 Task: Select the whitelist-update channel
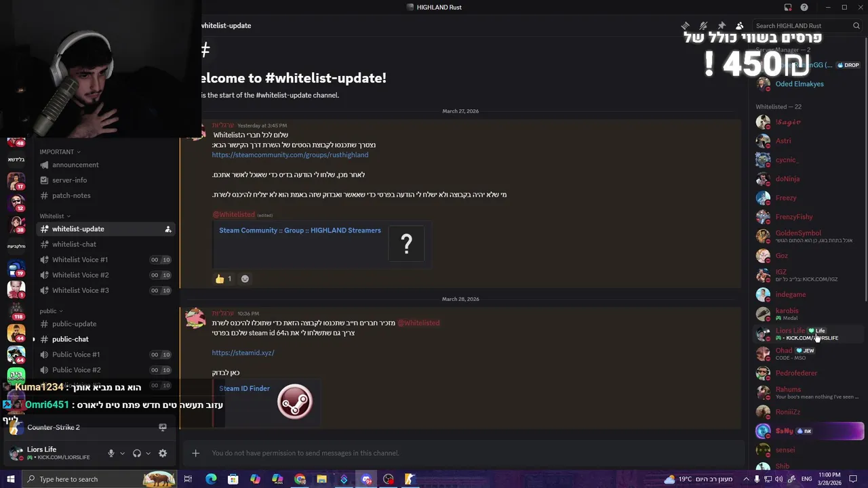coord(106,229)
